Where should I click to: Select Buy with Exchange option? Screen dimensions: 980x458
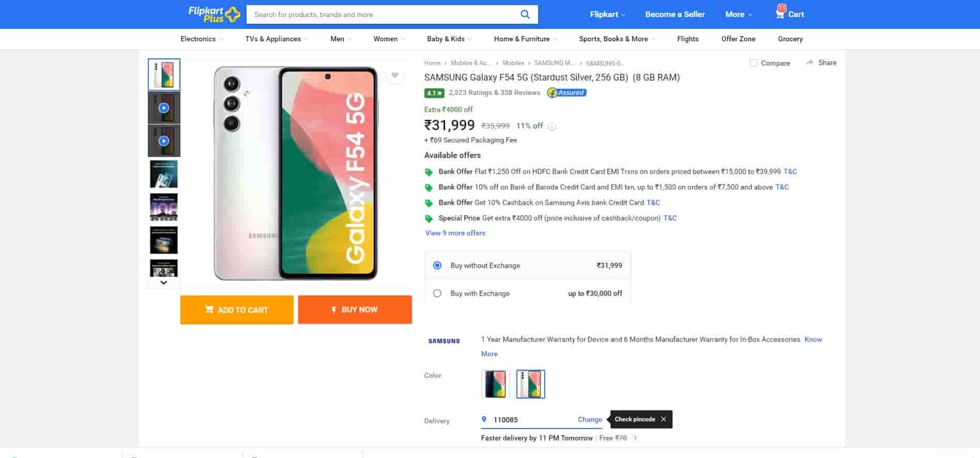click(437, 293)
